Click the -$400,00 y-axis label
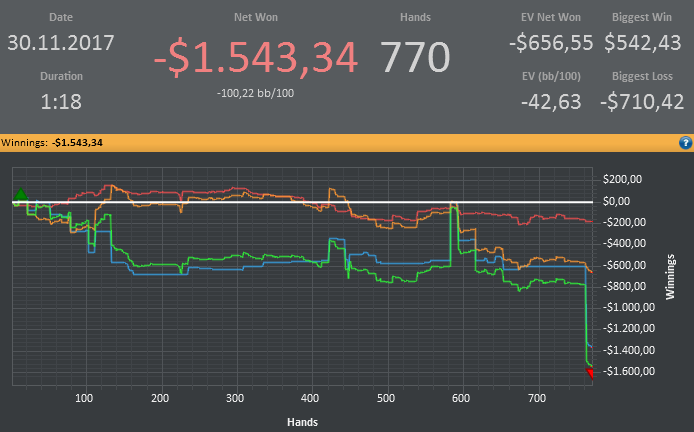This screenshot has height=432, width=694. click(624, 243)
